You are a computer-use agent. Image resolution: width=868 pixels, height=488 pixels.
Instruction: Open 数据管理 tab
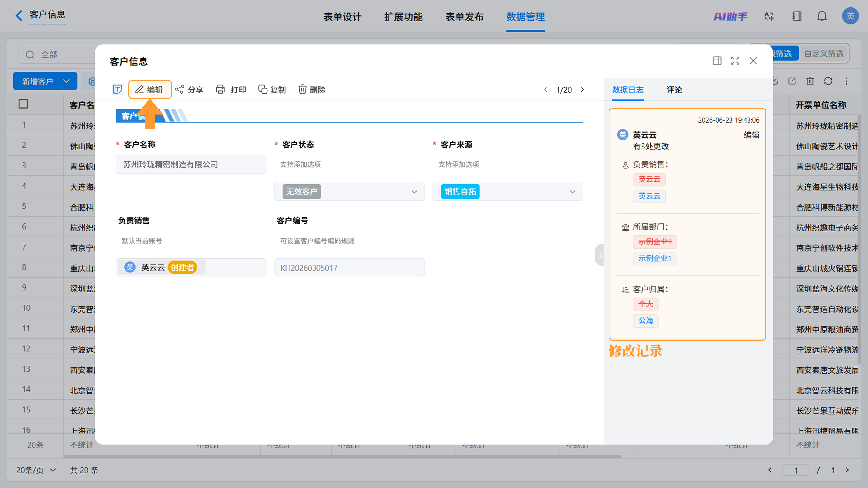point(525,17)
